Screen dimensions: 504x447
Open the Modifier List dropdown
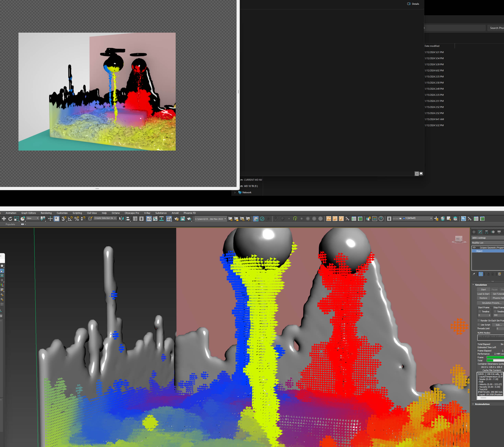(487, 243)
